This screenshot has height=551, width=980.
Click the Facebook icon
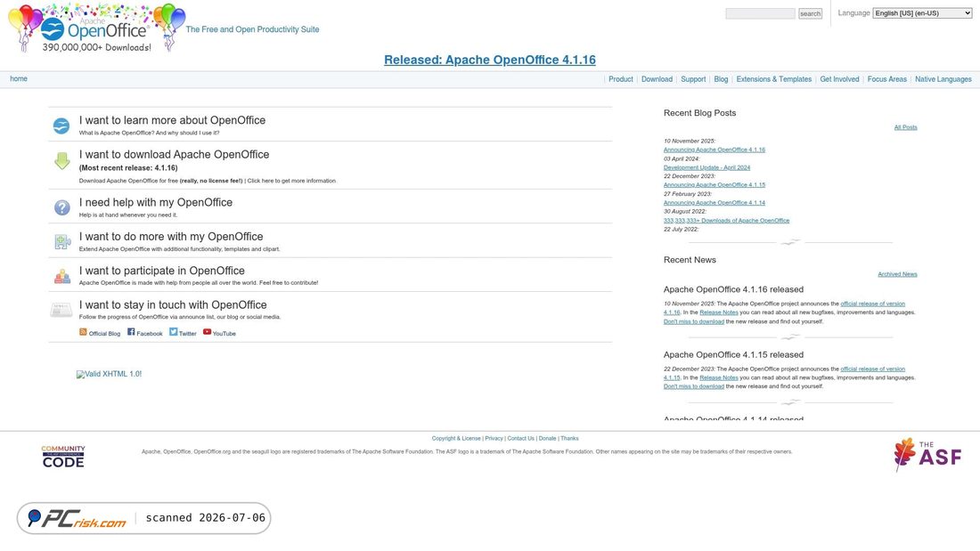pyautogui.click(x=131, y=332)
